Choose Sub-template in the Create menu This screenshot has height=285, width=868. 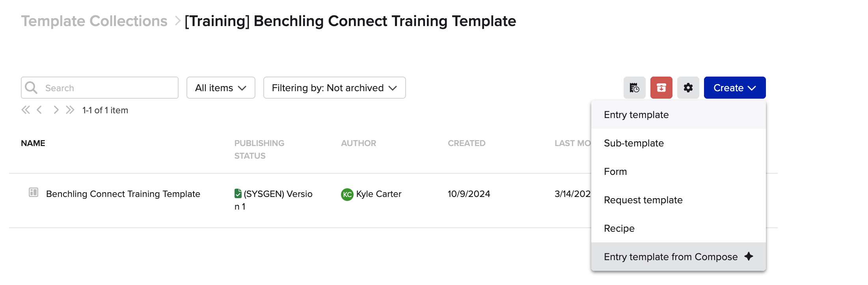point(633,143)
